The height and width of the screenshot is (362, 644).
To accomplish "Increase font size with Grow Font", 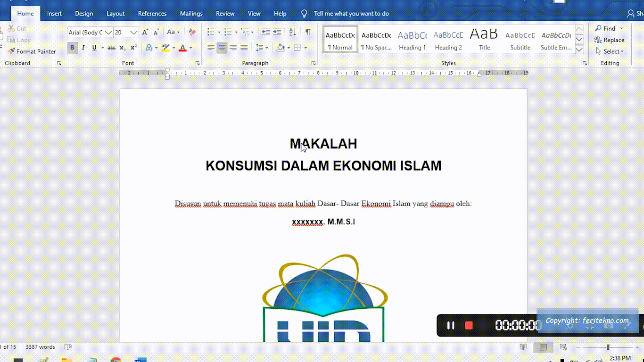I will click(145, 33).
